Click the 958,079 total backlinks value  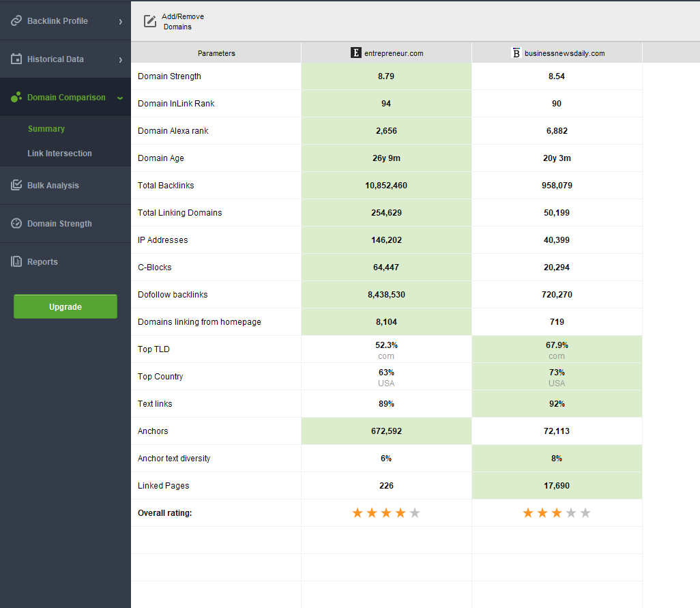pyautogui.click(x=557, y=185)
